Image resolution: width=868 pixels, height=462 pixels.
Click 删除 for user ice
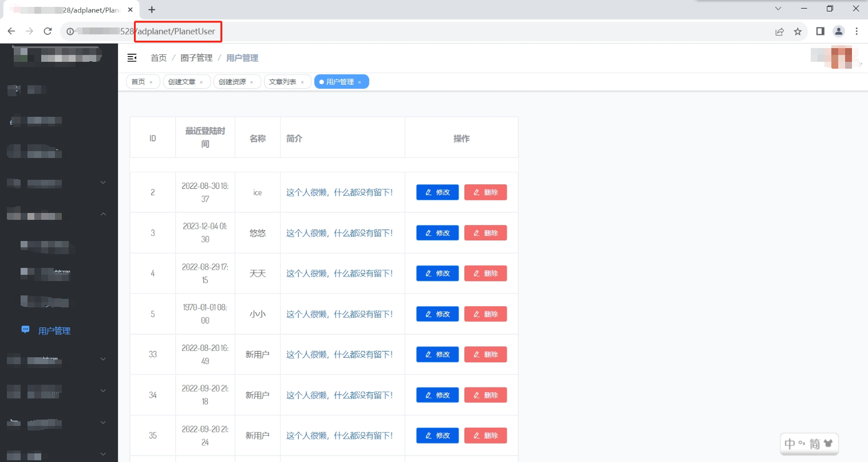point(486,192)
